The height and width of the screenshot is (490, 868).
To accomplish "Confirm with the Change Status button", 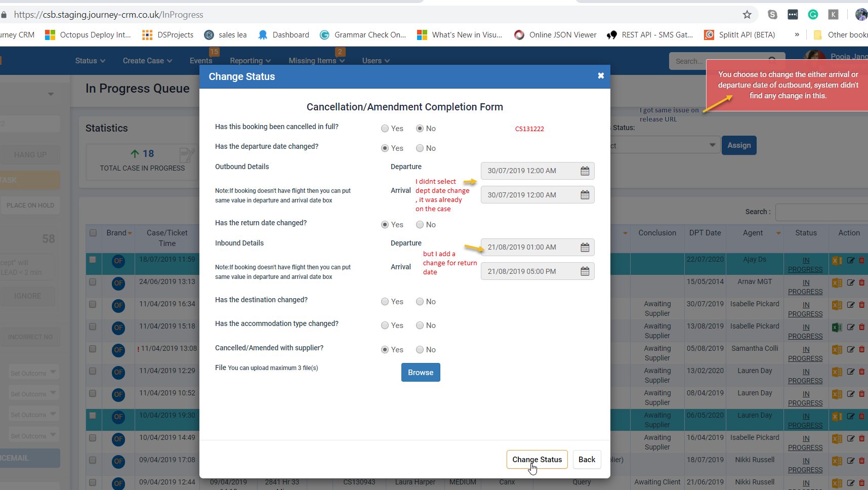I will pos(537,460).
